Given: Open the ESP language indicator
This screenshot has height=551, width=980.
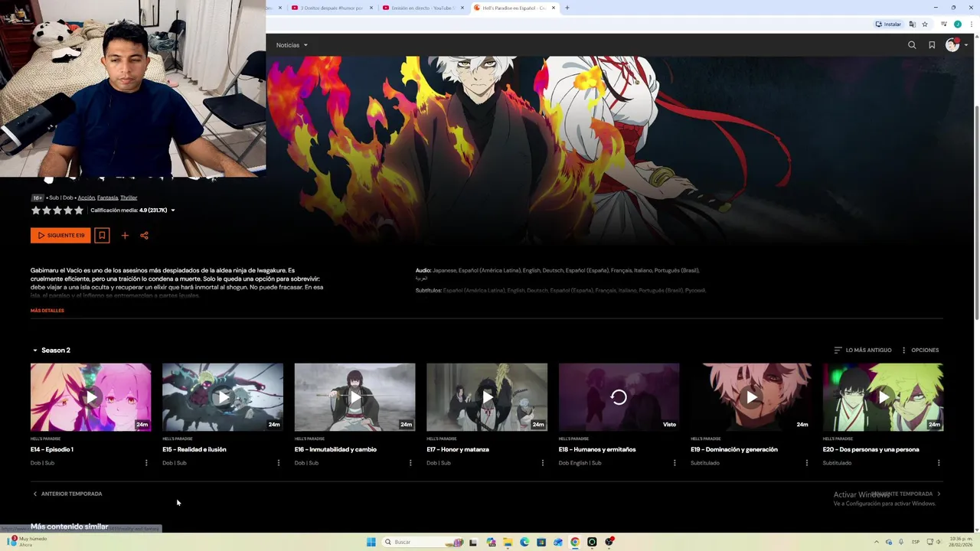Looking at the screenshot, I should click(x=916, y=542).
